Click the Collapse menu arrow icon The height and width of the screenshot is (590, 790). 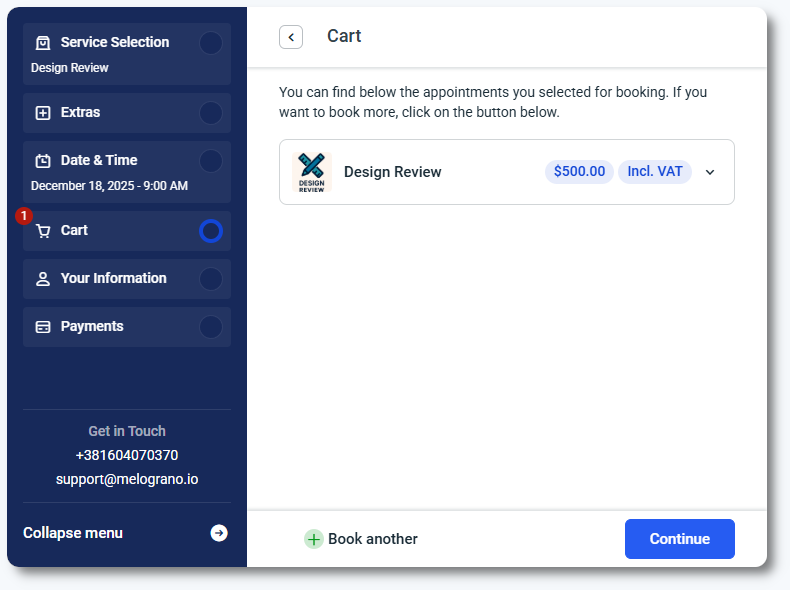pos(219,533)
